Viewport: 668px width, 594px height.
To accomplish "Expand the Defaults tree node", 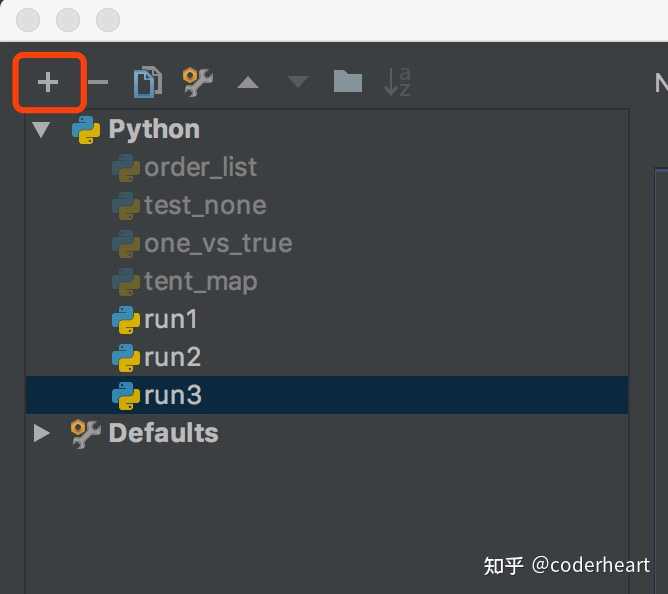I will tap(41, 433).
